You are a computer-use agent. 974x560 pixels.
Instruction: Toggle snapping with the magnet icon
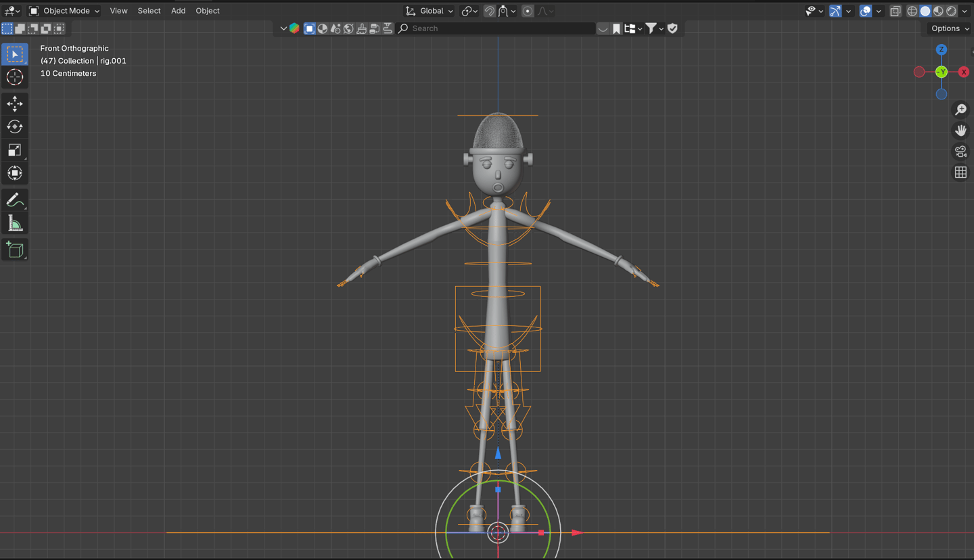click(x=489, y=11)
